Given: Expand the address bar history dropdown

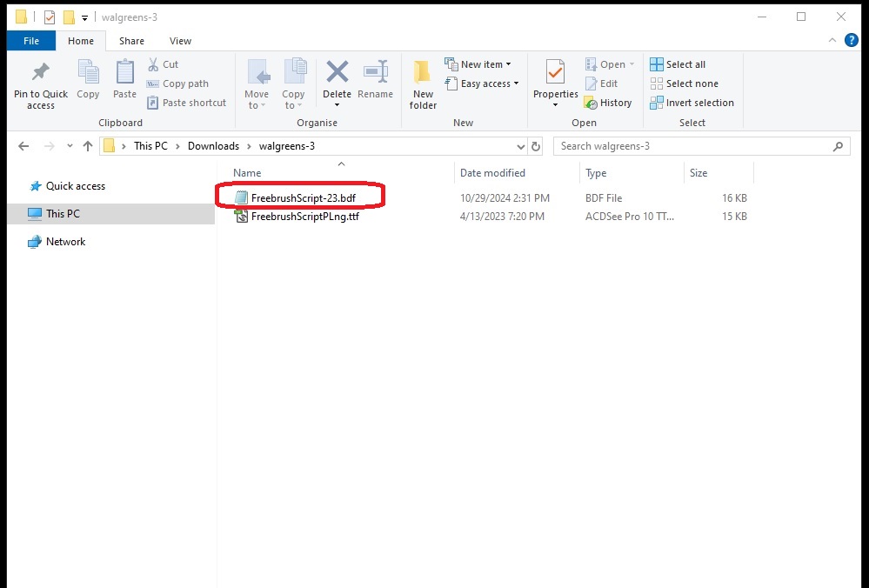Looking at the screenshot, I should click(x=520, y=147).
